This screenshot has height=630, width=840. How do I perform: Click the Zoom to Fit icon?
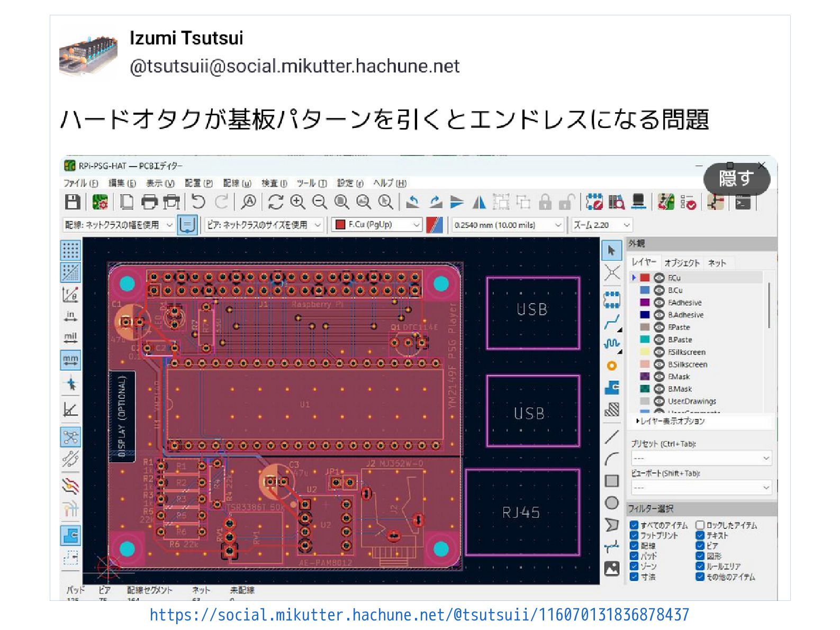click(341, 202)
